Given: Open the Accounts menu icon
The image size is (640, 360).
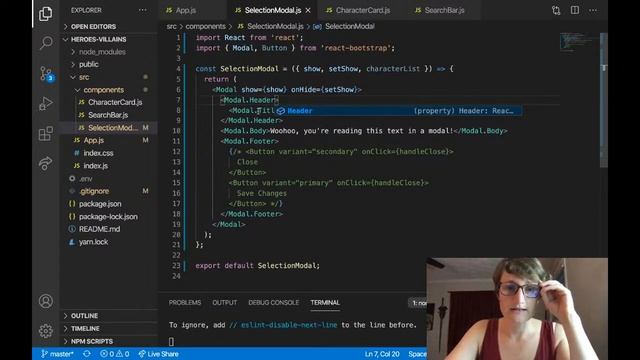Looking at the screenshot, I should (x=46, y=301).
